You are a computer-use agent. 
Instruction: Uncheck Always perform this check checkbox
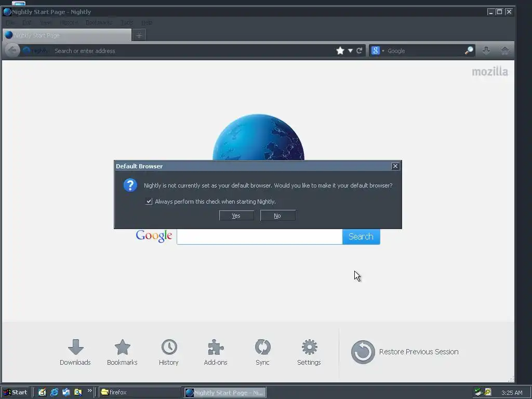pyautogui.click(x=149, y=201)
